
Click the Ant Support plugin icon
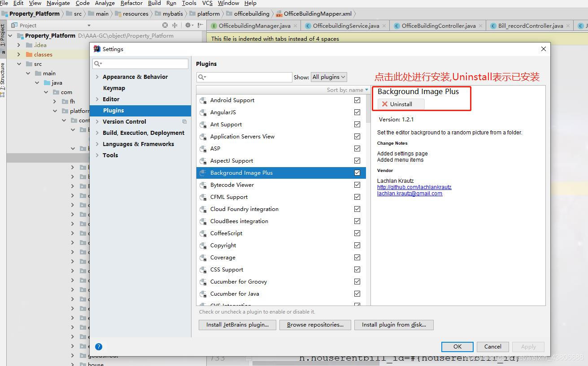click(x=203, y=125)
